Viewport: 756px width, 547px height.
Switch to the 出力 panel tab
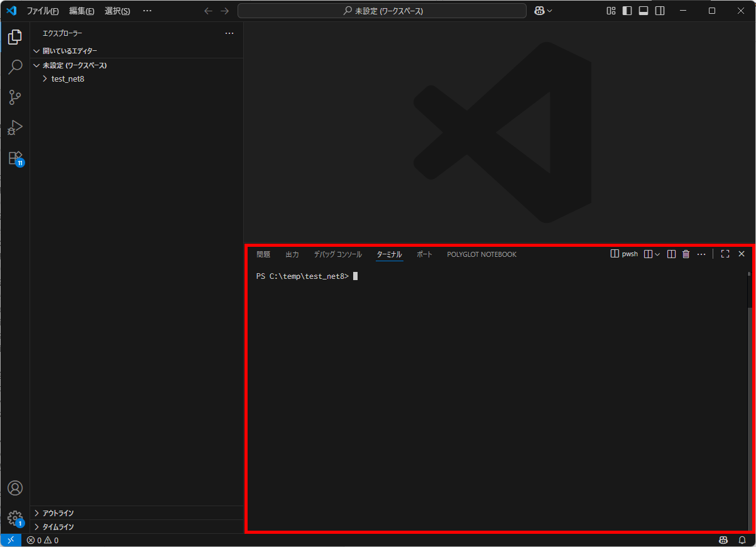coord(292,254)
